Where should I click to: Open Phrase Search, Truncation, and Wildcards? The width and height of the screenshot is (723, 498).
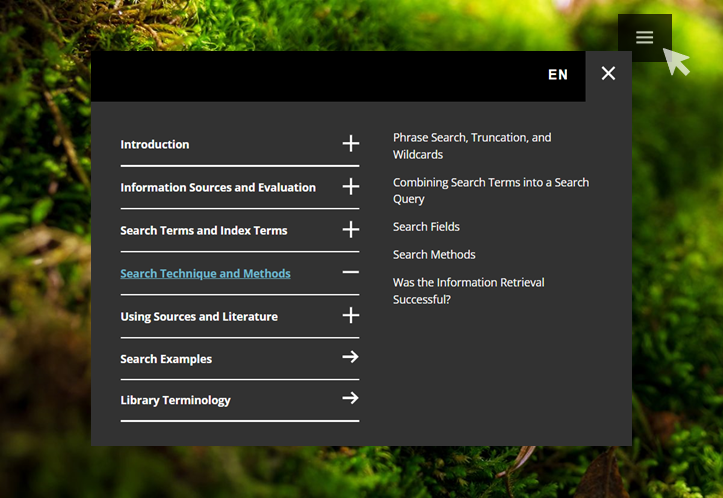point(472,146)
